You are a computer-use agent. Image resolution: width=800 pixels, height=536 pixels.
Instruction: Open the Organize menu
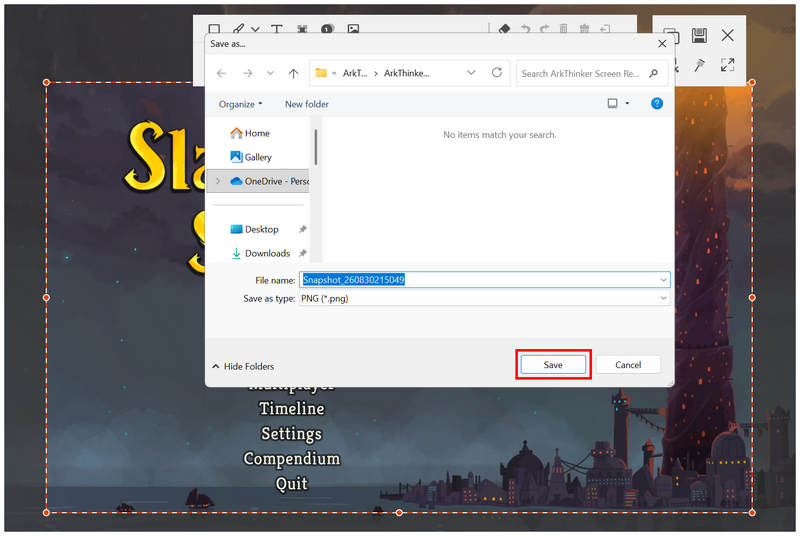point(240,104)
